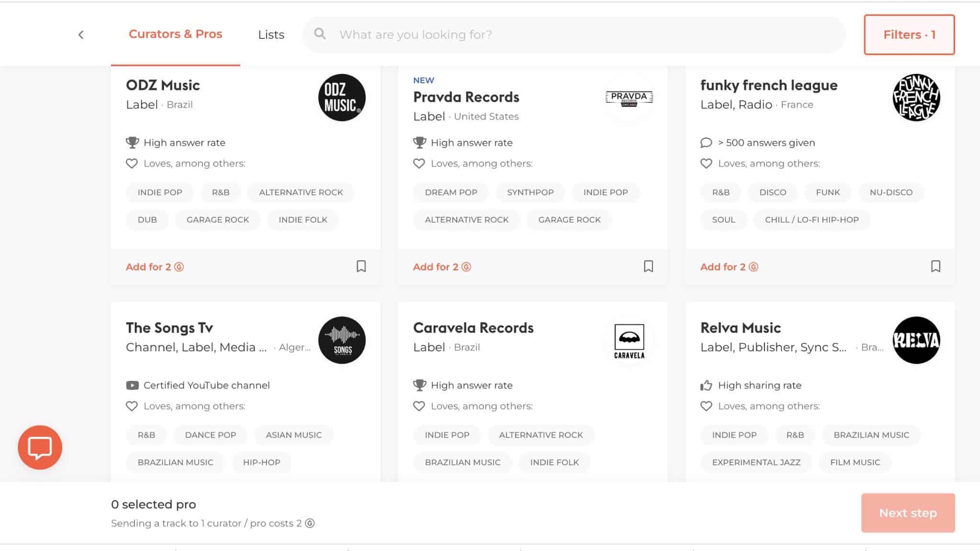Add Pravda Records for 2 credits
Image resolution: width=980 pixels, height=551 pixels.
[442, 267]
